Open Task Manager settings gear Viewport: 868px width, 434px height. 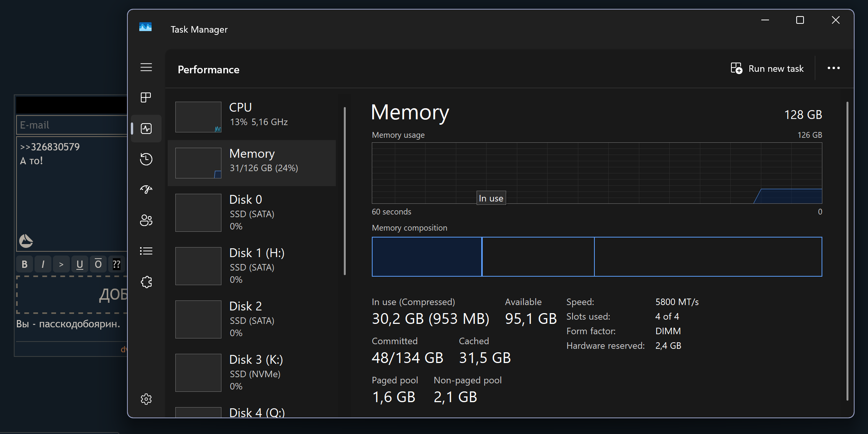click(x=146, y=399)
